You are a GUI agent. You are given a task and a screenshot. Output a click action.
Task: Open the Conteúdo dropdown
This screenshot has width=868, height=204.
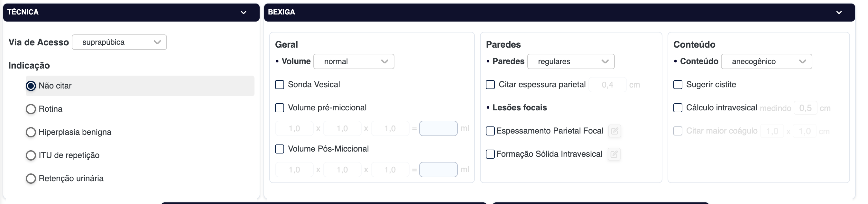766,61
